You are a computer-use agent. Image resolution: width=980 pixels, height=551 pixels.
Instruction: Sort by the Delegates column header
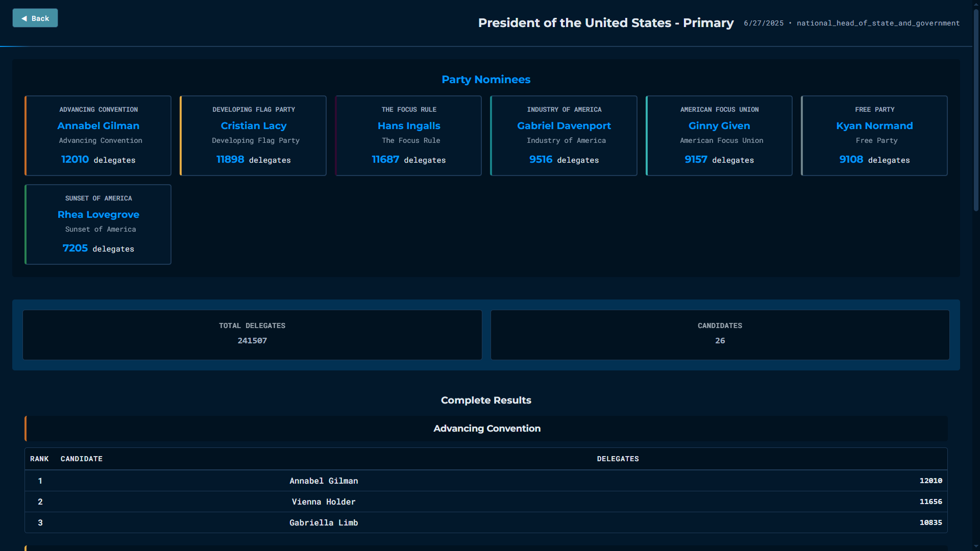point(618,459)
